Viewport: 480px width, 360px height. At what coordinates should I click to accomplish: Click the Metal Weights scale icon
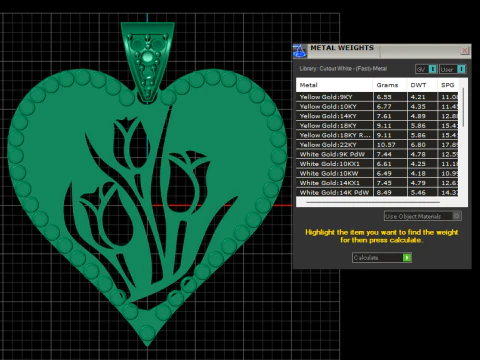point(299,51)
